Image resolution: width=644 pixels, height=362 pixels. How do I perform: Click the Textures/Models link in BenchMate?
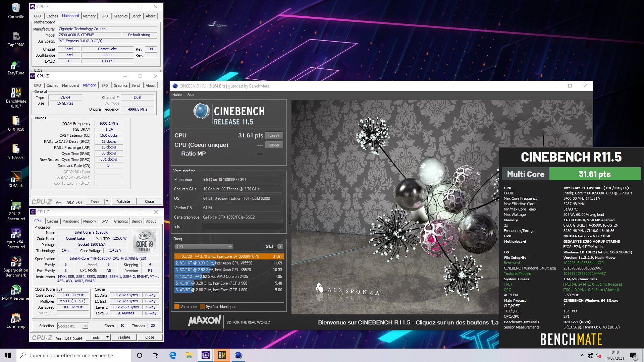pyautogui.click(x=517, y=274)
